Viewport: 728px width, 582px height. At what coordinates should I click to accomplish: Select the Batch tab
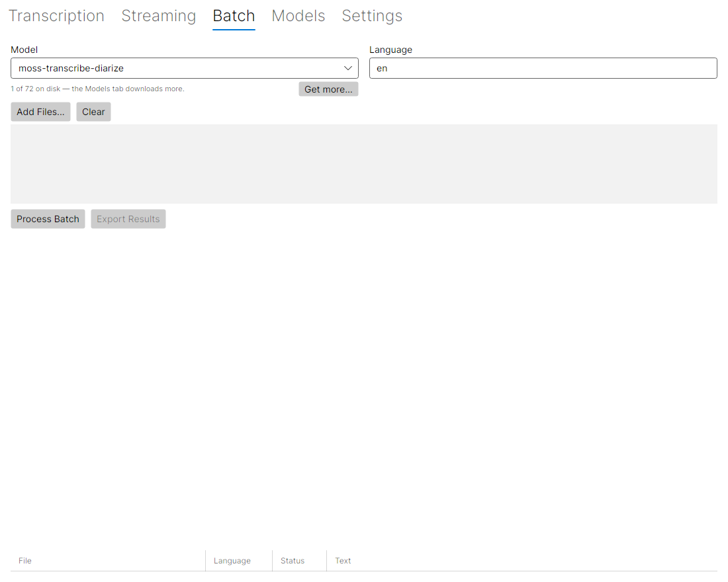[x=234, y=16]
